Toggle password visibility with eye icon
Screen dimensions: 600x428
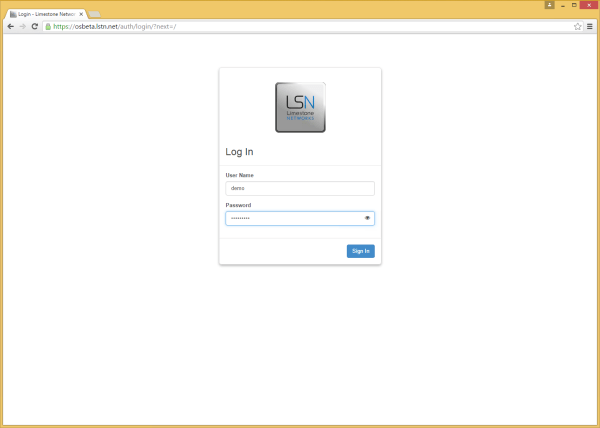(367, 218)
